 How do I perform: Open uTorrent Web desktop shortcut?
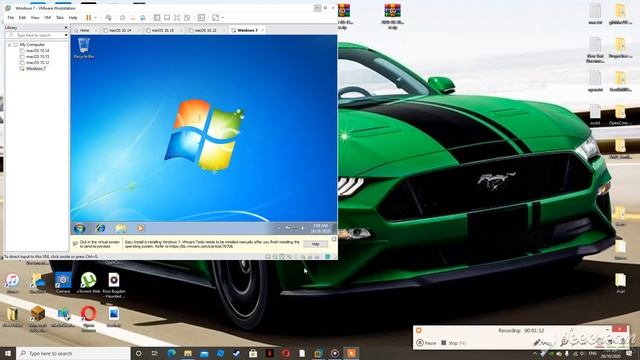89,283
